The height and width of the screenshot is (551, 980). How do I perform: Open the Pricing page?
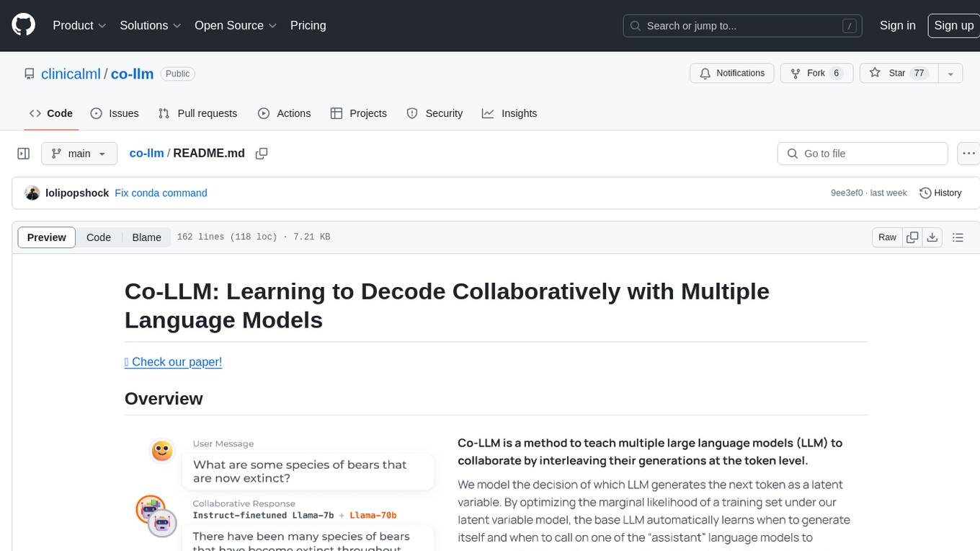coord(308,25)
